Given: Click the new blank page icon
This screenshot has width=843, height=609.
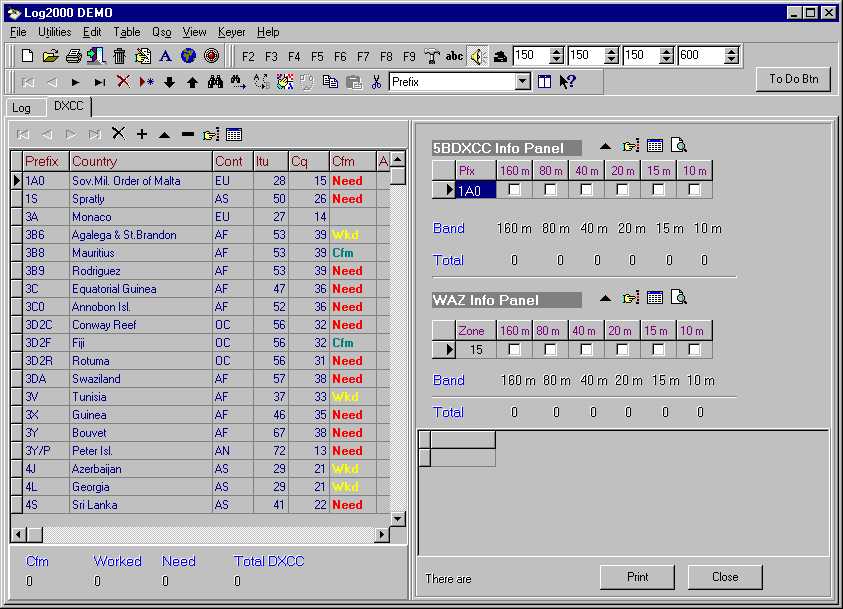Looking at the screenshot, I should [27, 56].
